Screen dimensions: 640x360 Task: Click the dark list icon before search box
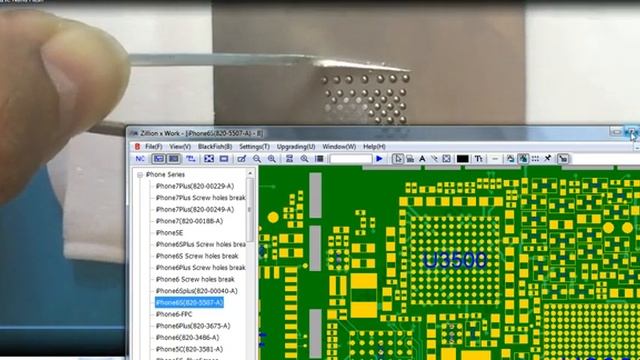(x=320, y=159)
